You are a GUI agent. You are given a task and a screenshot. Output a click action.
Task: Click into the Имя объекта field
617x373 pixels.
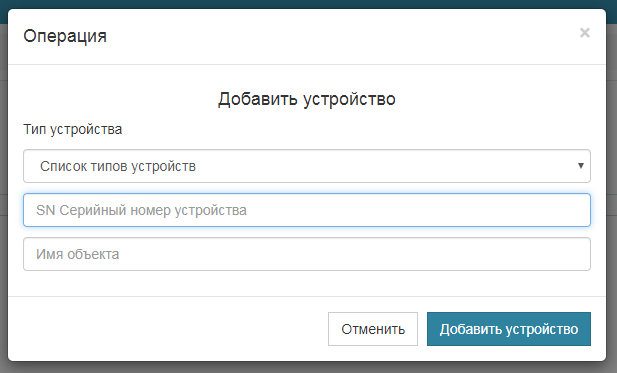pos(307,254)
